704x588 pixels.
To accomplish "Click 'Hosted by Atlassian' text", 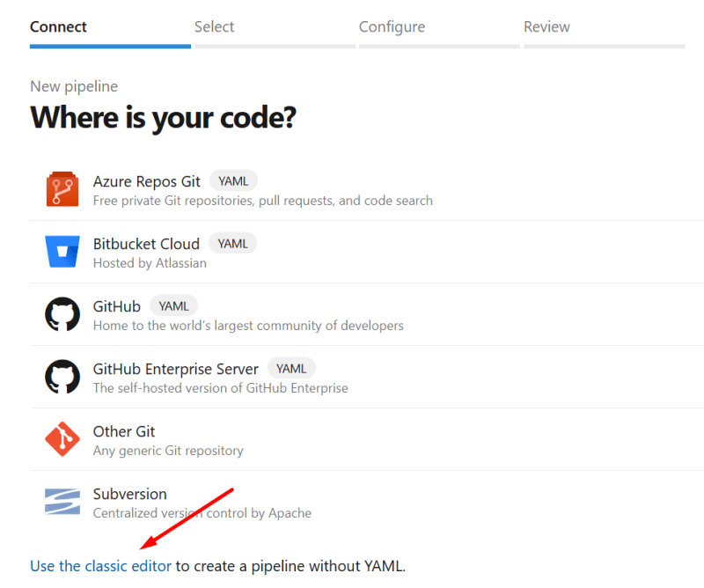I will coord(150,263).
